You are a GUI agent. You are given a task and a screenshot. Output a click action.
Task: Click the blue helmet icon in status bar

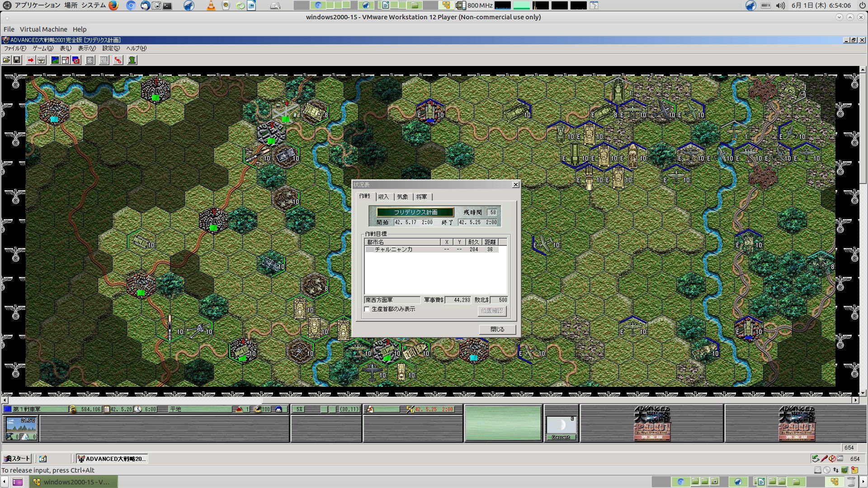tap(278, 409)
